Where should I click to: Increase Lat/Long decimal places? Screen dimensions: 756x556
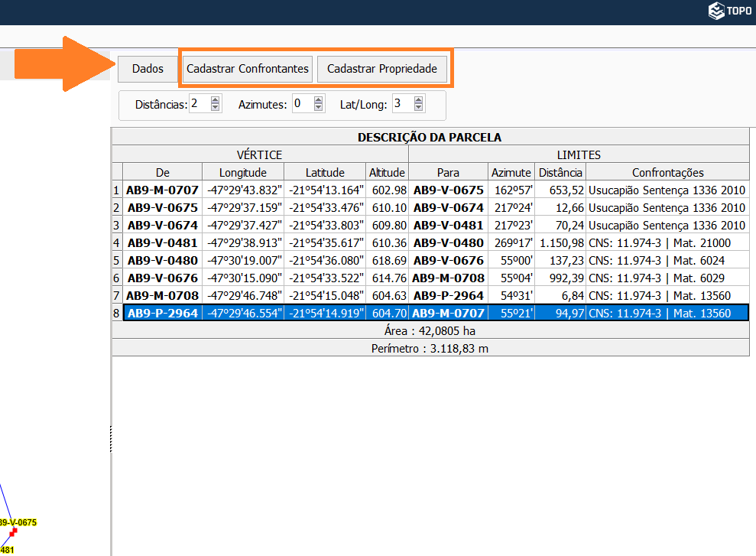coord(419,99)
